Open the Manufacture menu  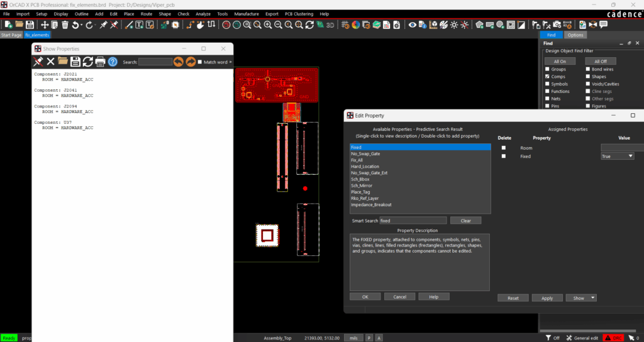247,14
